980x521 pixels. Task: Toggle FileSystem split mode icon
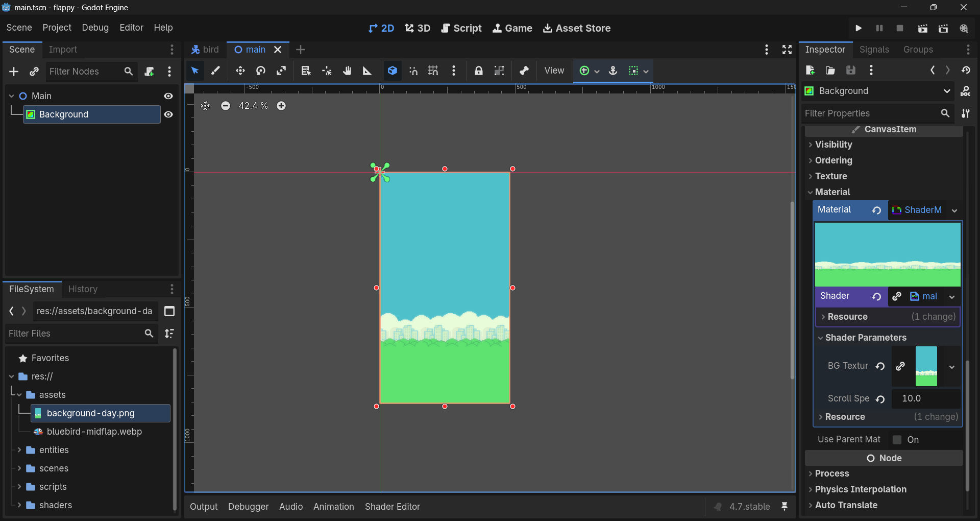click(x=169, y=311)
